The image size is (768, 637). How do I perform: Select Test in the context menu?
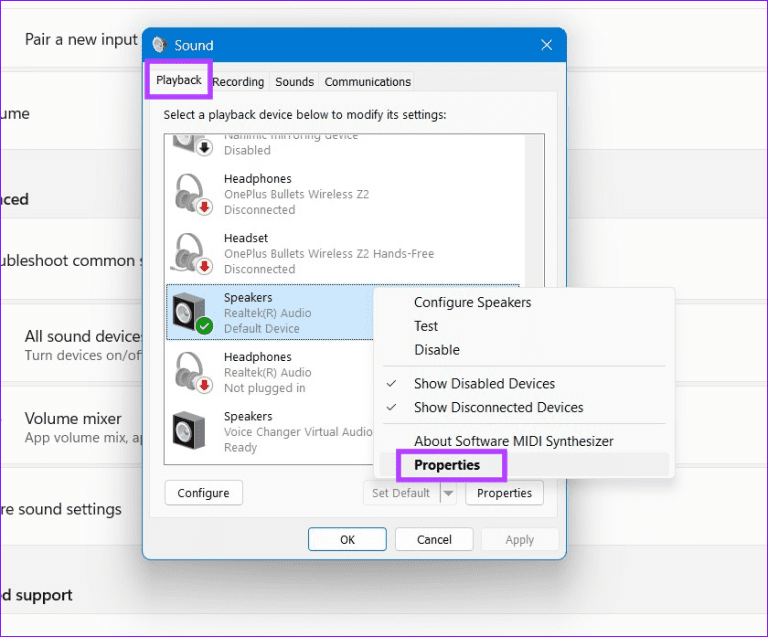(x=426, y=326)
